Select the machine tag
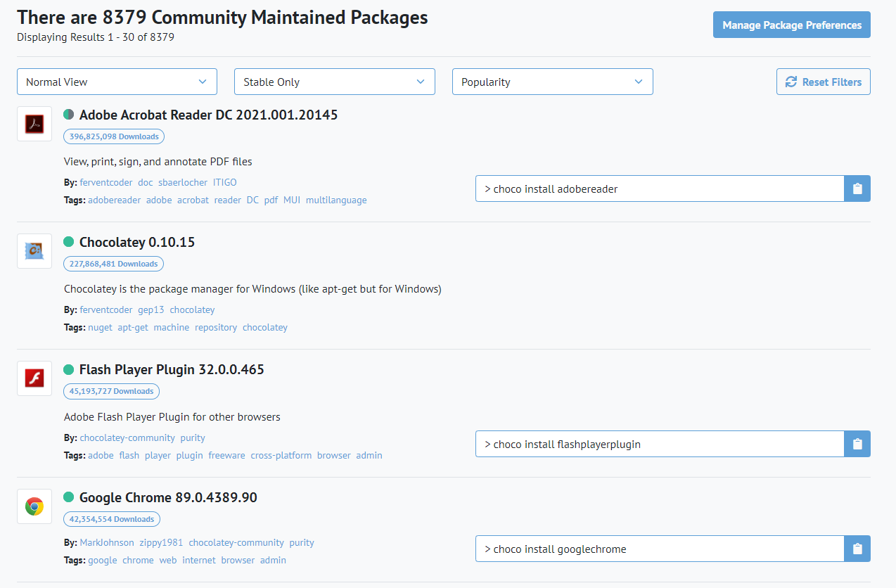 (172, 327)
